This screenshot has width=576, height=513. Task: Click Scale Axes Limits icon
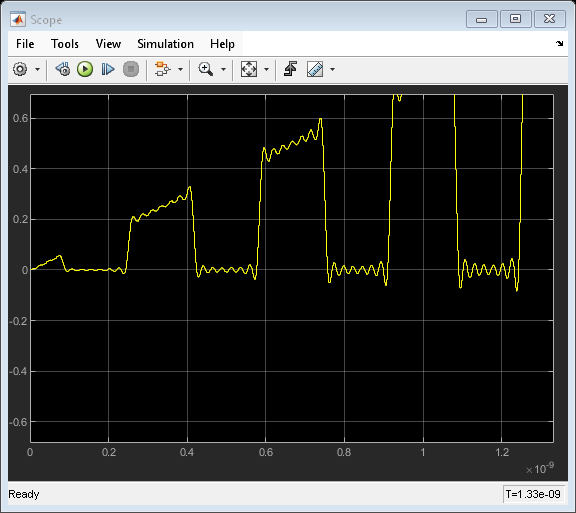click(249, 69)
